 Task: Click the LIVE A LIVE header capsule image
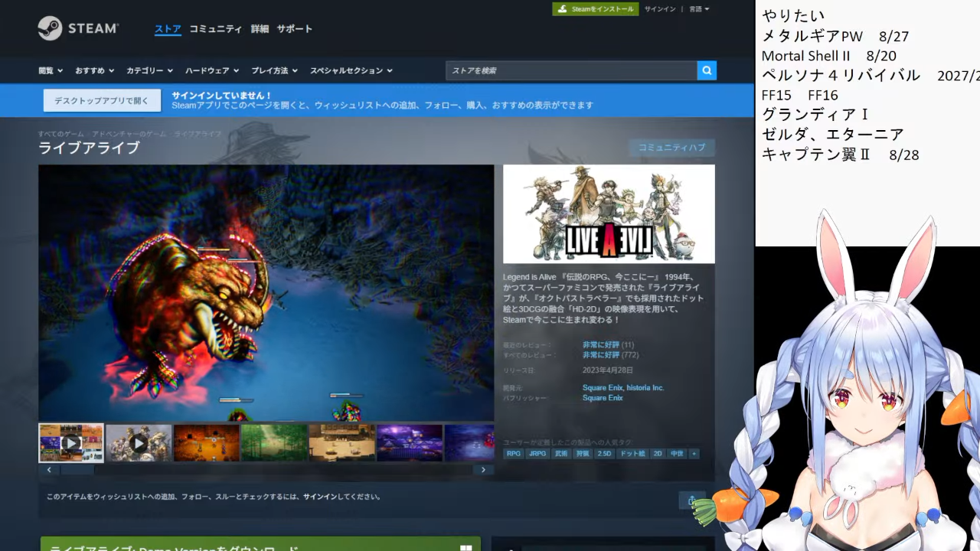pos(609,214)
